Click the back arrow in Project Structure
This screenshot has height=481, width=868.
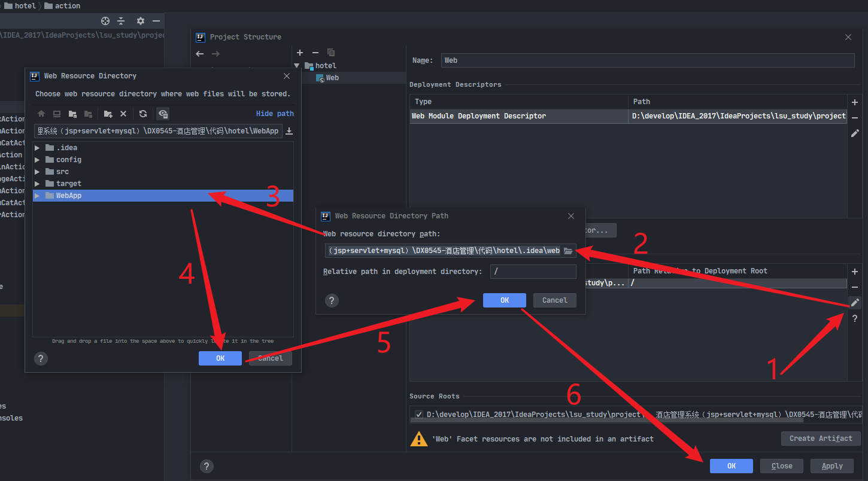pos(199,54)
